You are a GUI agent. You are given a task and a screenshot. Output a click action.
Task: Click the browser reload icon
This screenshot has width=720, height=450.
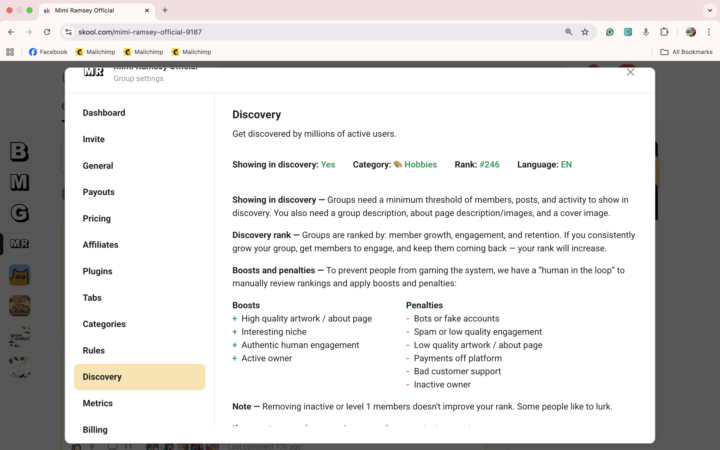(x=45, y=32)
